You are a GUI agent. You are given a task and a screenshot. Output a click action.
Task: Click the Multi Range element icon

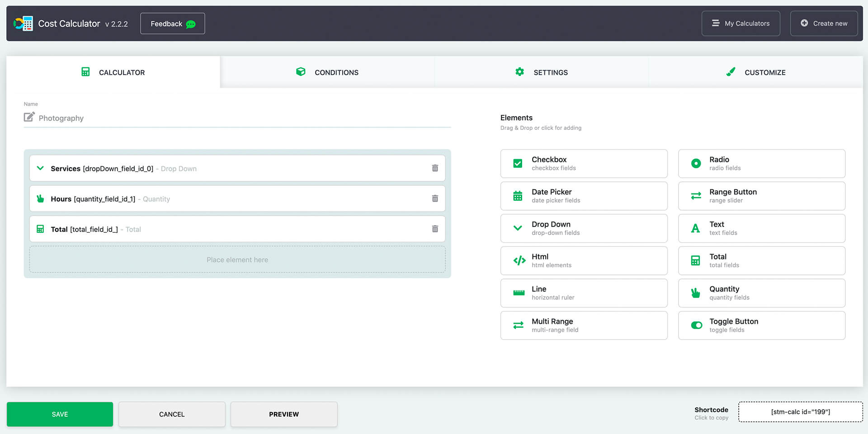click(x=519, y=325)
